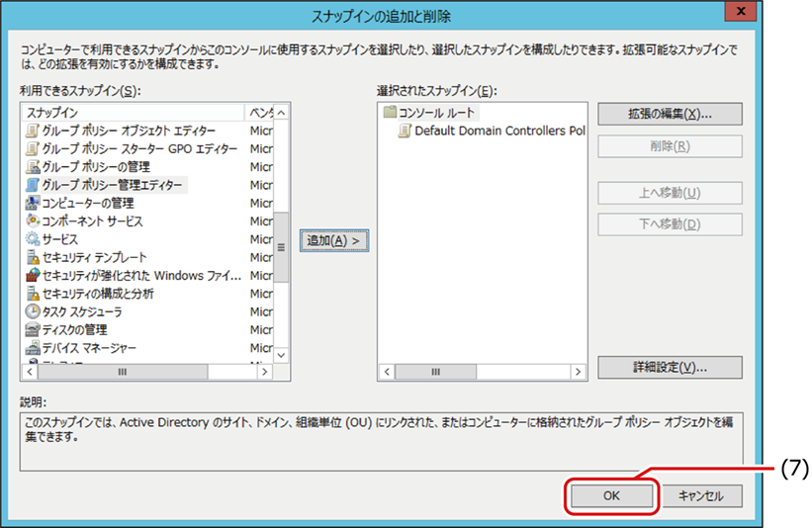Click the Default Domain Controllers policy icon
Viewport: 812px width, 528px height.
(x=405, y=131)
